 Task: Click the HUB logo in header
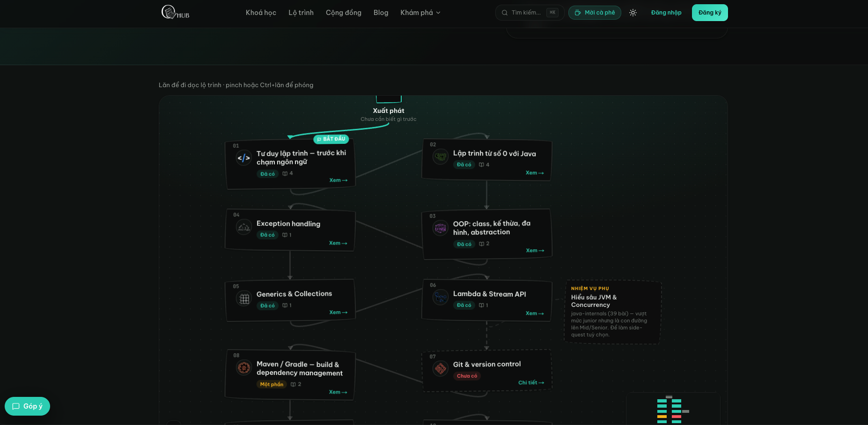tap(175, 12)
